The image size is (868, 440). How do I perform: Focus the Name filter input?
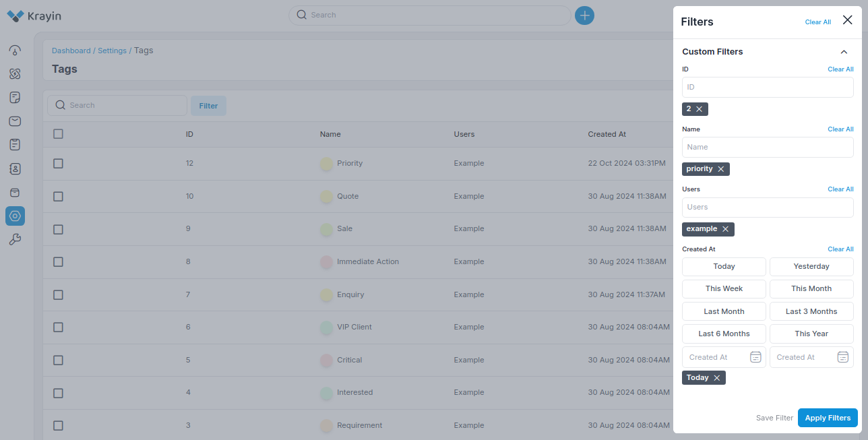768,147
